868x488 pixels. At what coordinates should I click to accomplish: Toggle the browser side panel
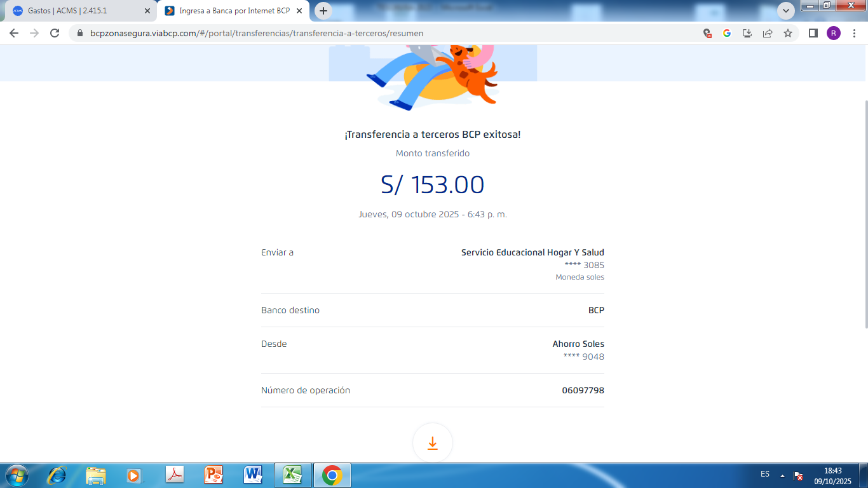click(813, 33)
